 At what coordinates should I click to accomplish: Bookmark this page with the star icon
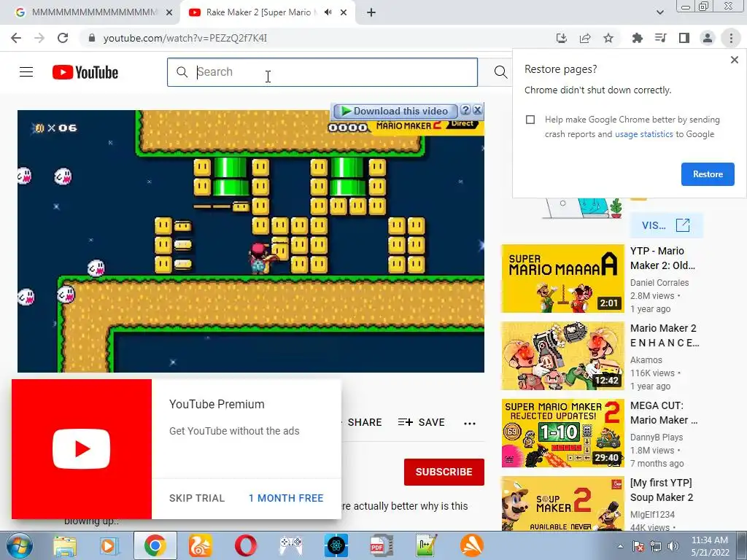tap(608, 38)
